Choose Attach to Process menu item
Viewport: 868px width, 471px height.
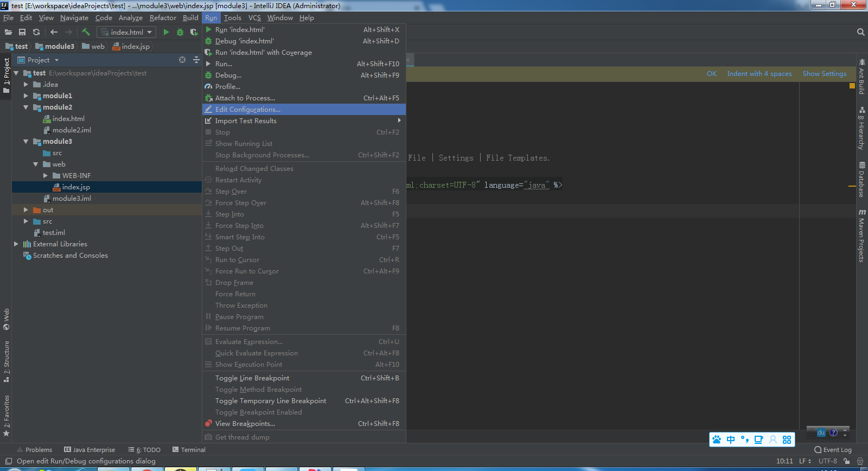tap(304, 98)
